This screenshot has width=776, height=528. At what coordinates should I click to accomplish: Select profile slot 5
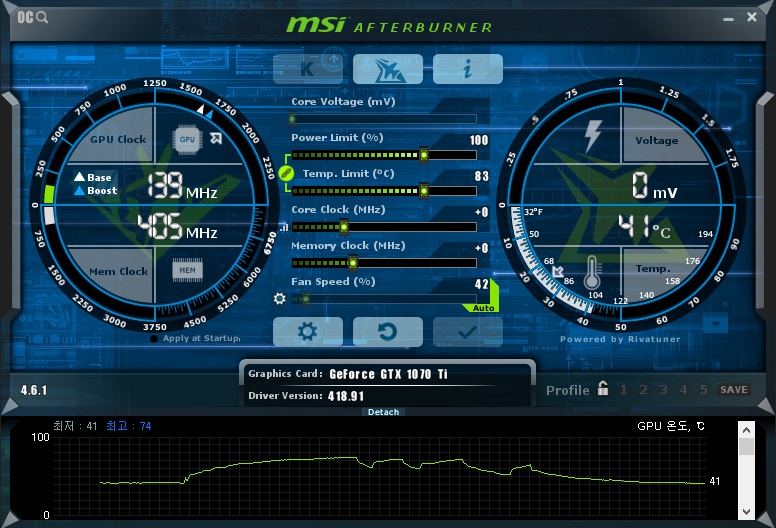pyautogui.click(x=703, y=390)
